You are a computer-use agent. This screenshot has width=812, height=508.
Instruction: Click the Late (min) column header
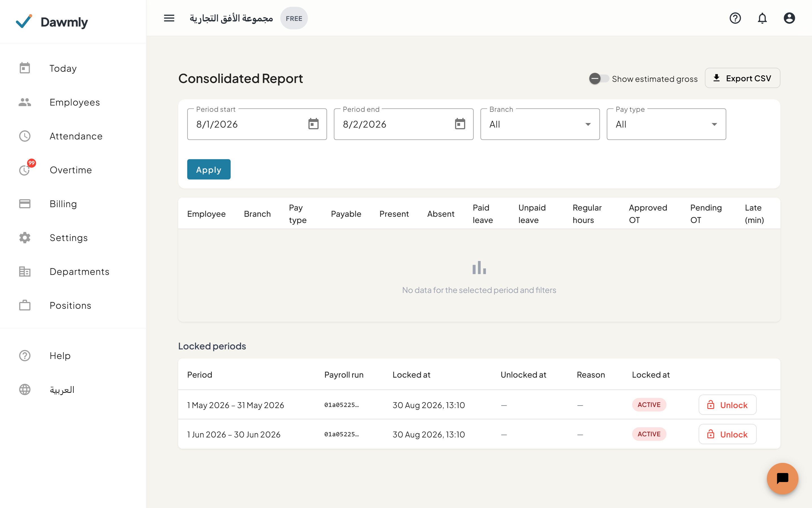pyautogui.click(x=754, y=214)
